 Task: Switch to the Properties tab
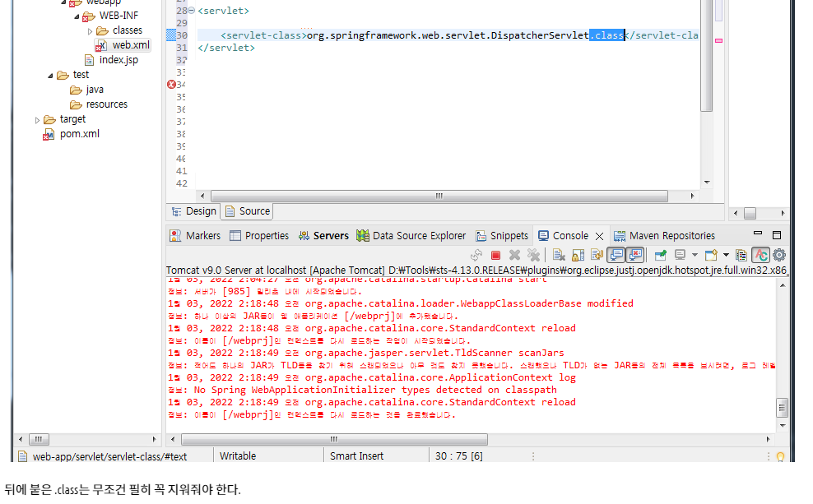tap(259, 236)
